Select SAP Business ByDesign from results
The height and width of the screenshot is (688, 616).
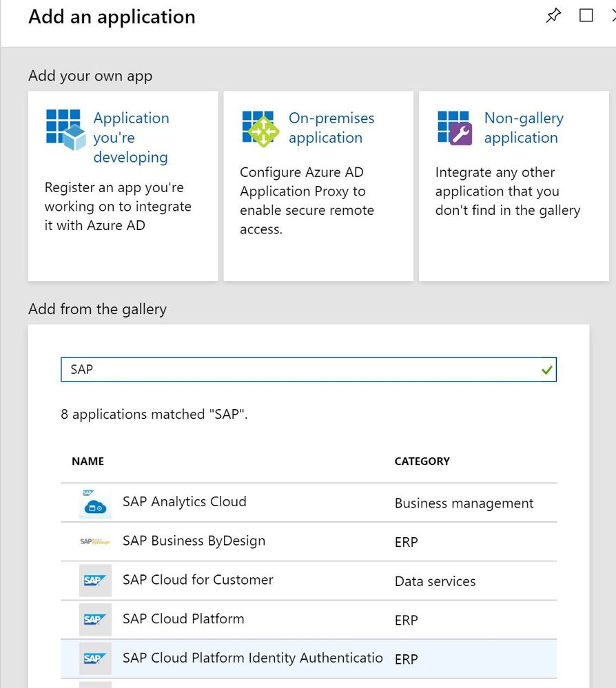(194, 541)
